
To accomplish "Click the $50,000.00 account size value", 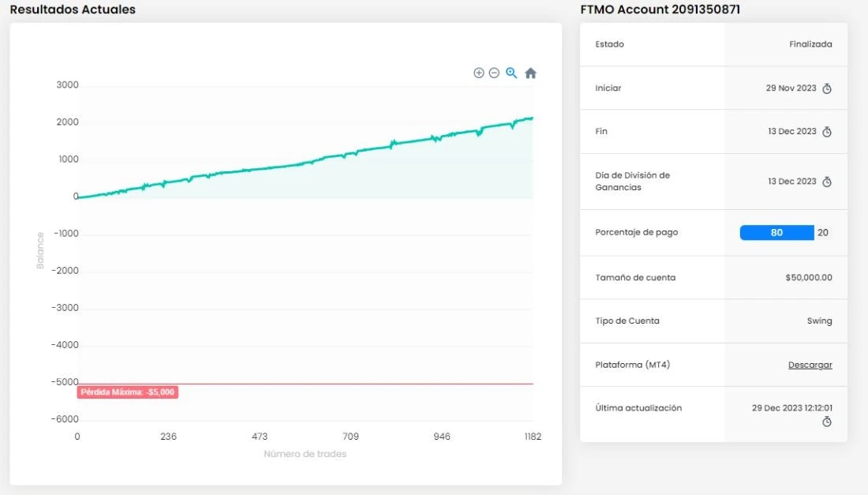I will 808,277.
